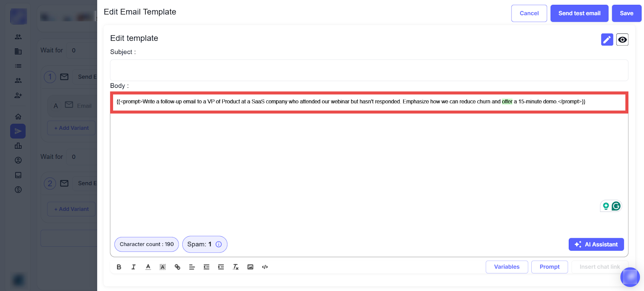Open the text color picker
The image size is (644, 291).
(148, 267)
